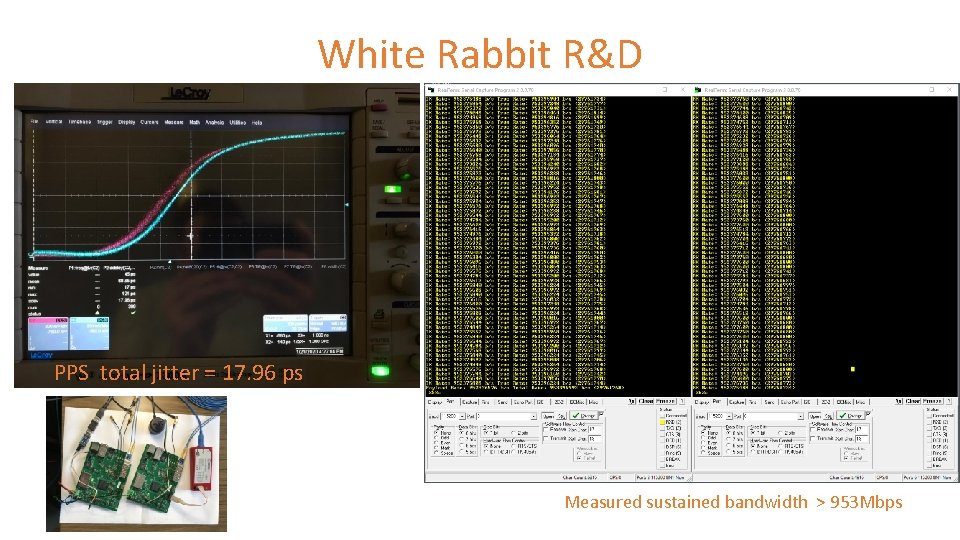Open Echo Port tab in left RealTerm window

point(523,402)
